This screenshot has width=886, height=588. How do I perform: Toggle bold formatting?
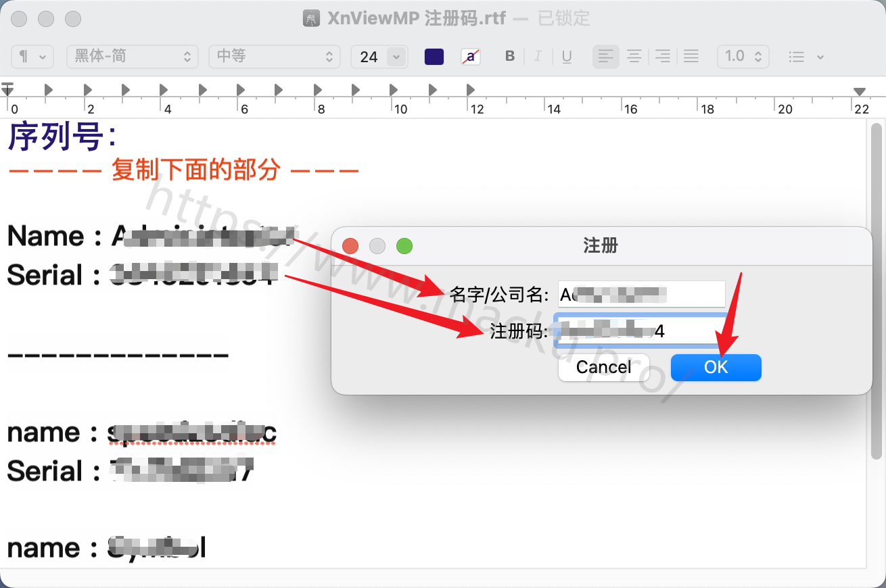[510, 57]
